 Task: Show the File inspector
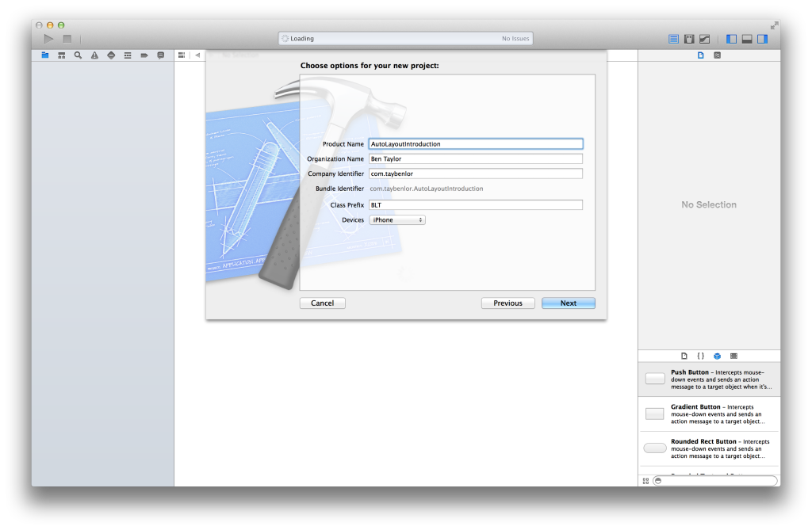coord(701,55)
